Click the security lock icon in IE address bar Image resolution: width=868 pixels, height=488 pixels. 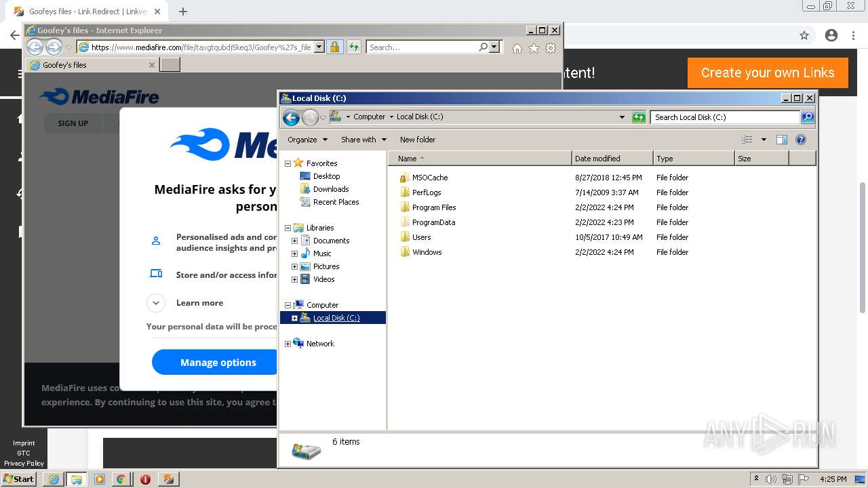click(334, 47)
